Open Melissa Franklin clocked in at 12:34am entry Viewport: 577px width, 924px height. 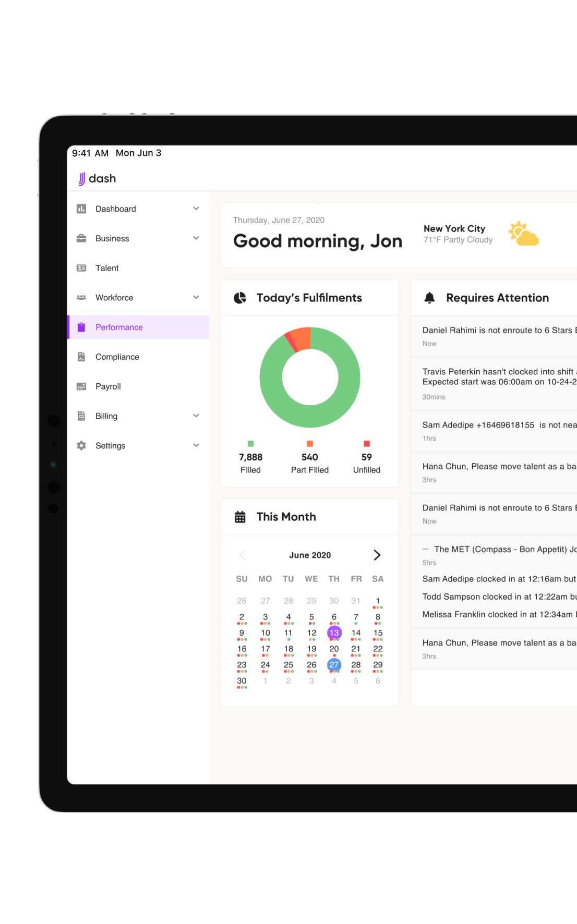(499, 614)
